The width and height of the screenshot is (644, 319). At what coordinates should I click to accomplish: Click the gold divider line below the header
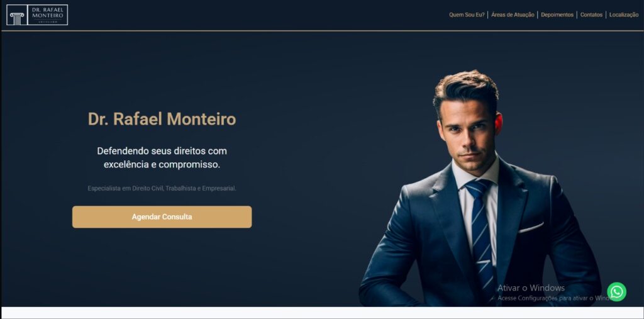pyautogui.click(x=322, y=31)
